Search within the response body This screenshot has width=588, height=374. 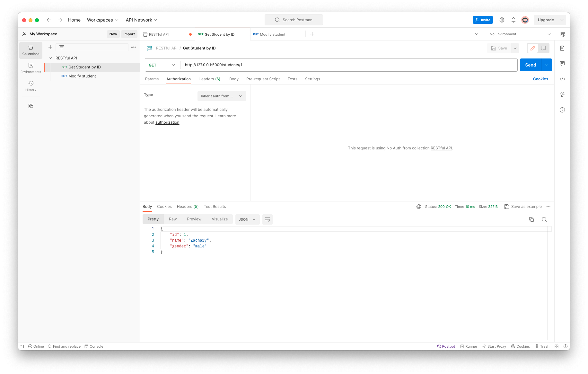544,219
